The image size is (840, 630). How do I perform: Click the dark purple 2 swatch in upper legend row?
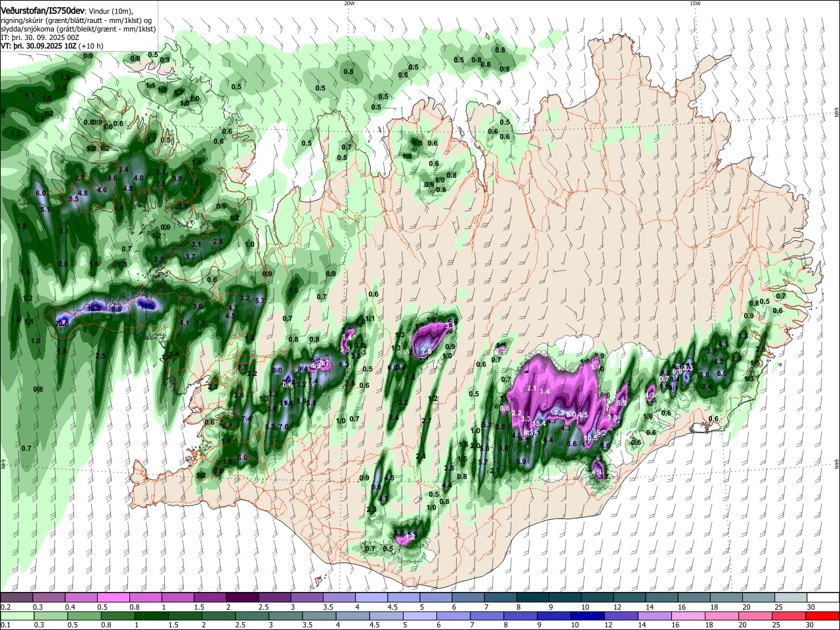coord(241,598)
